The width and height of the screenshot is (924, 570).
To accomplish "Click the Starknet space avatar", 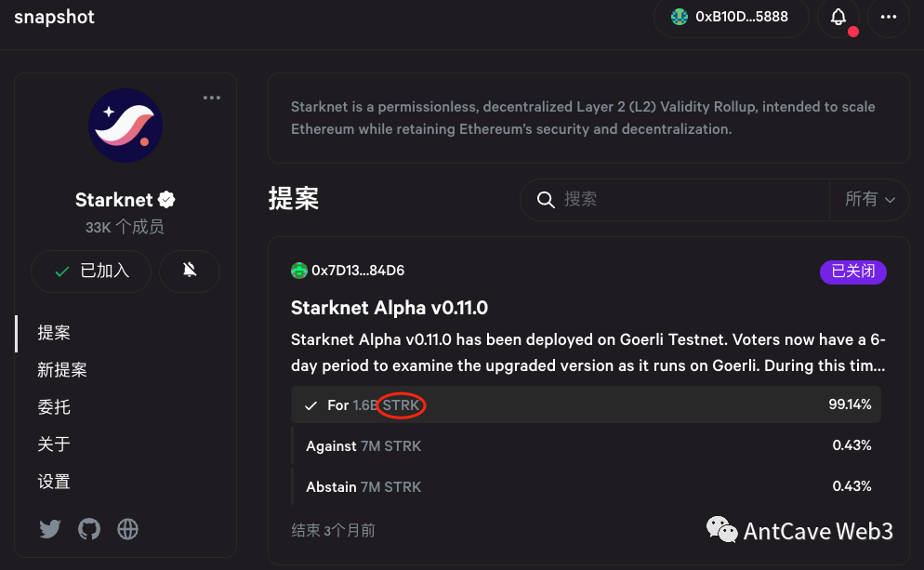I will (125, 125).
